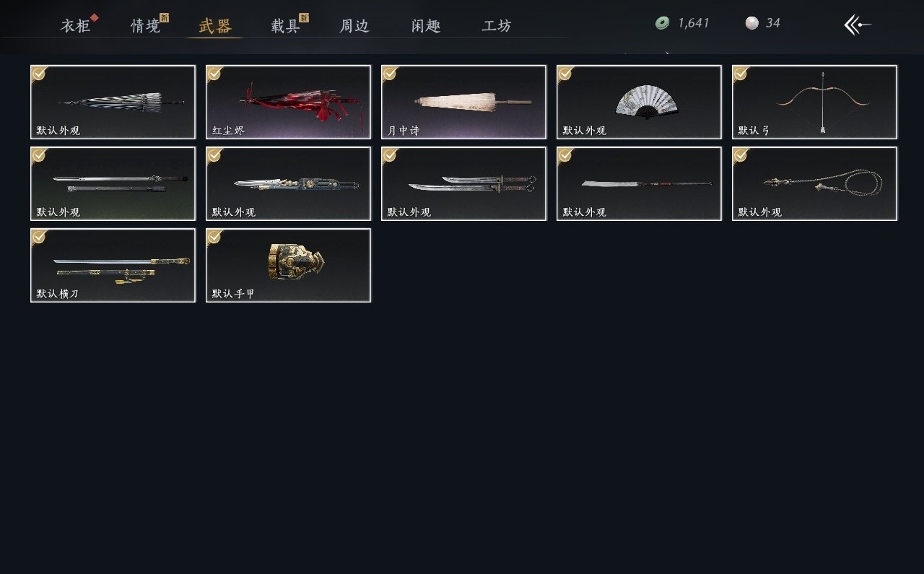924x574 pixels.
Task: Open the 衣柜 wardrobe tab
Action: click(76, 26)
